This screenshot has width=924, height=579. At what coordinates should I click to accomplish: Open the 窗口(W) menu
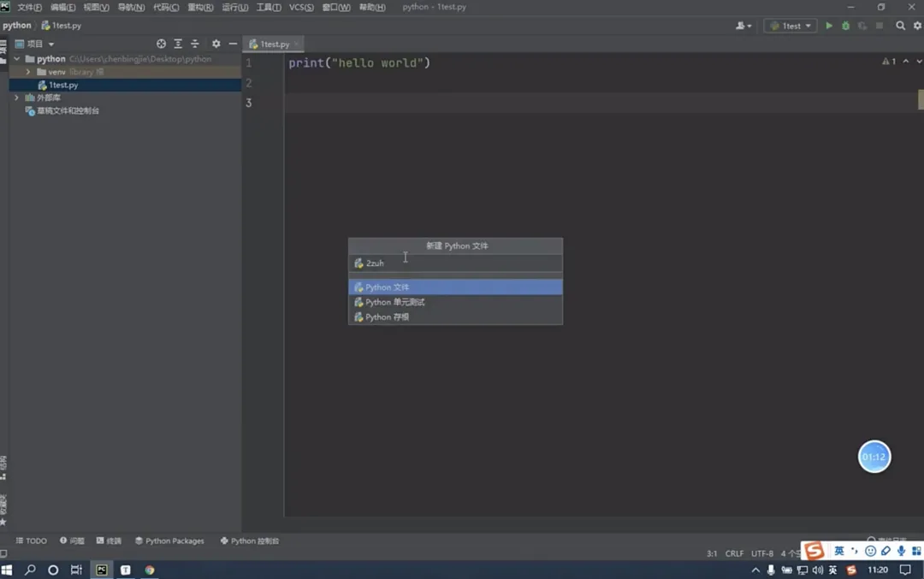(336, 7)
